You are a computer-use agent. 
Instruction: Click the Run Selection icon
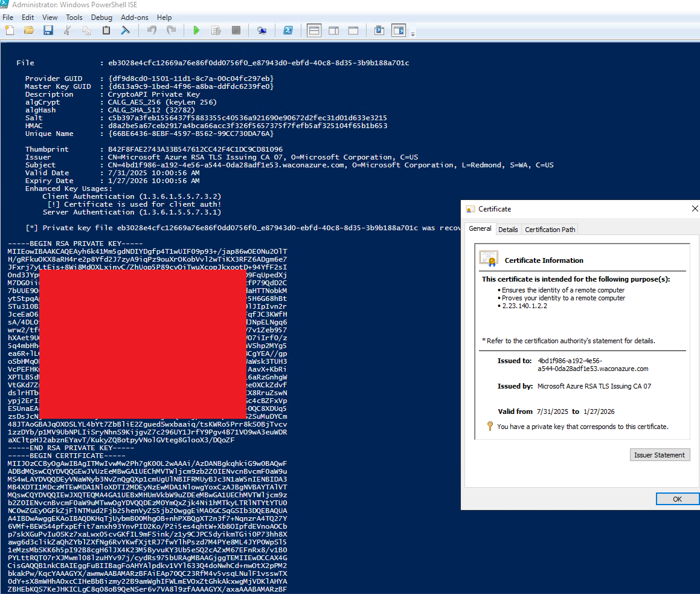216,30
